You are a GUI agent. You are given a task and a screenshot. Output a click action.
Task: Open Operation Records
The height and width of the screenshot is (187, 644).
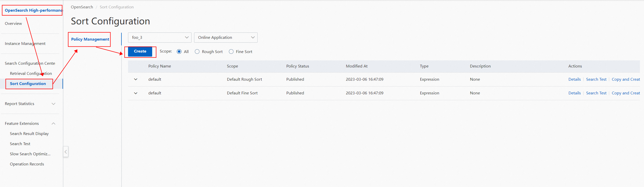27,164
